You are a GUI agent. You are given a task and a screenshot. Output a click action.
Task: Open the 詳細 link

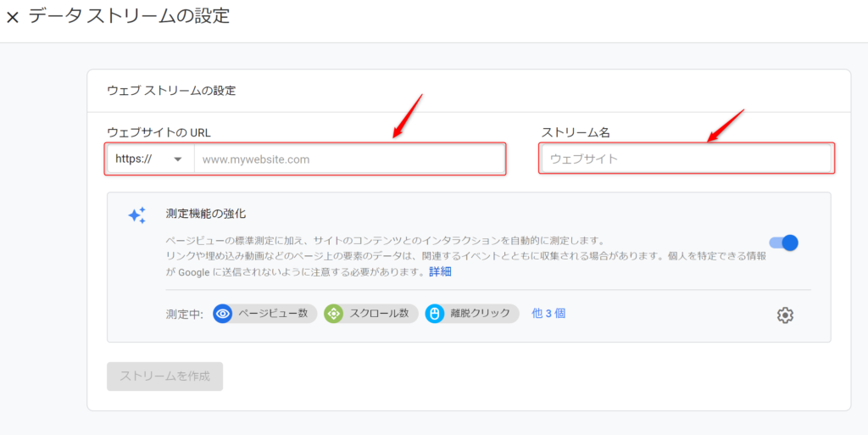pos(440,272)
